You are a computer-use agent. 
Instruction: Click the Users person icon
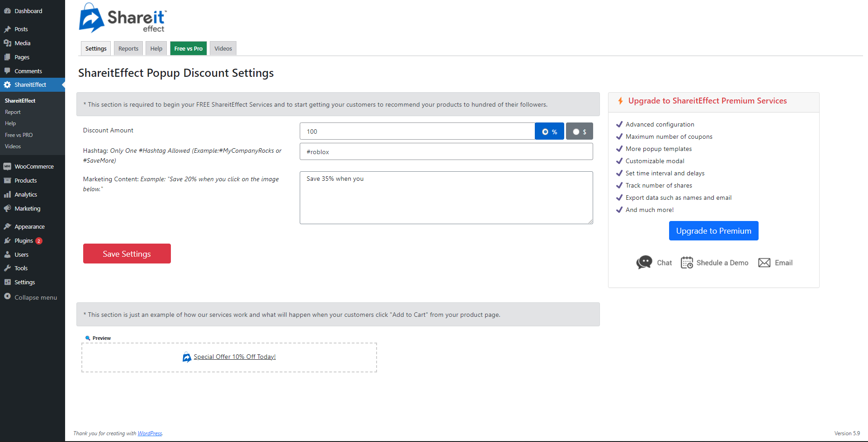coord(7,254)
